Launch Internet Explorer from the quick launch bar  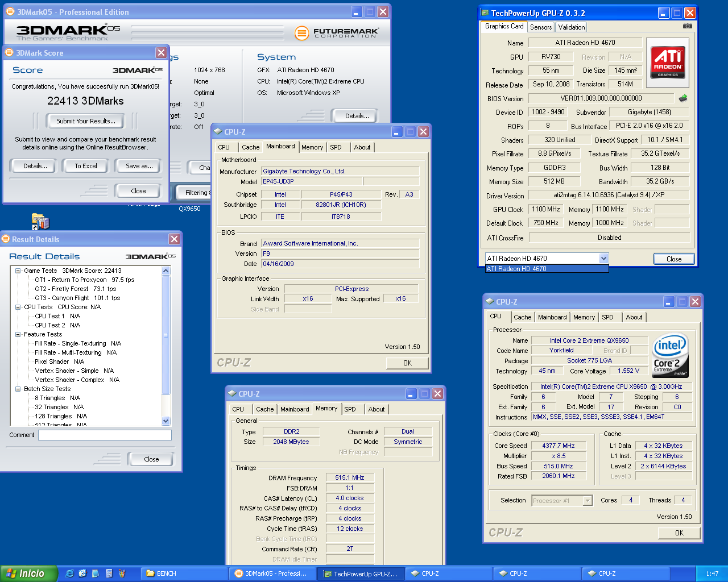tap(69, 573)
